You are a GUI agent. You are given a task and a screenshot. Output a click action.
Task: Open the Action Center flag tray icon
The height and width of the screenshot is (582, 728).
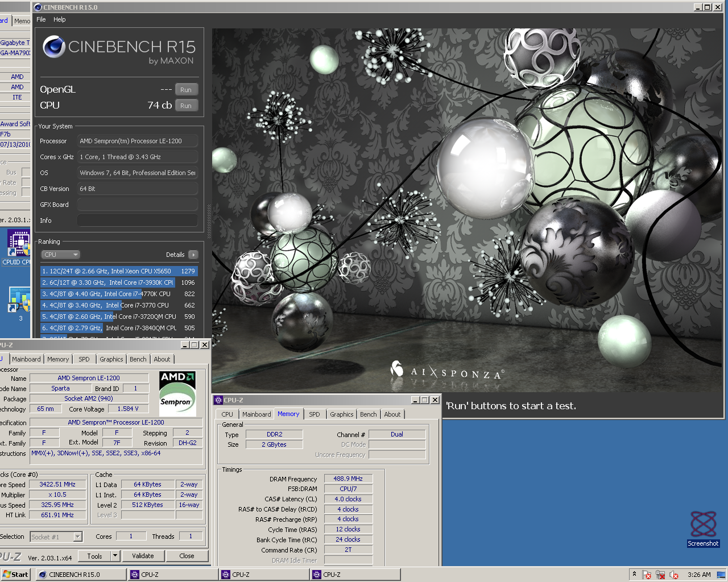(647, 575)
